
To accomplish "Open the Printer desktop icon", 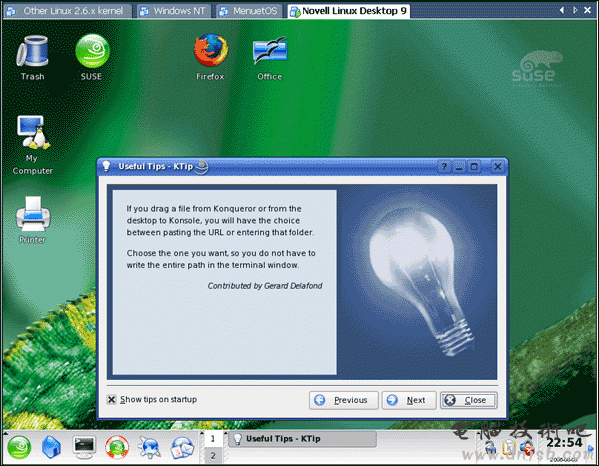I will point(32,220).
